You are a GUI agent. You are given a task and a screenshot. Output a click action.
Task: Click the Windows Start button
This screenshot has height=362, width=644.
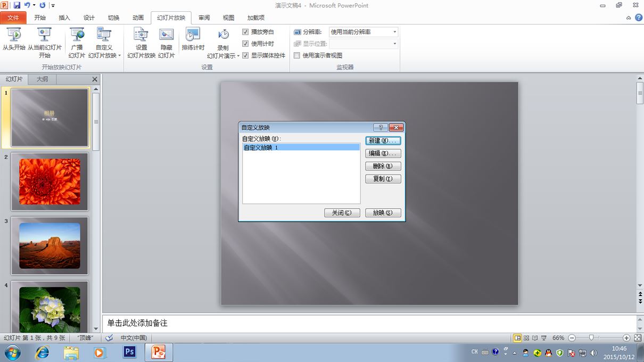tap(12, 352)
